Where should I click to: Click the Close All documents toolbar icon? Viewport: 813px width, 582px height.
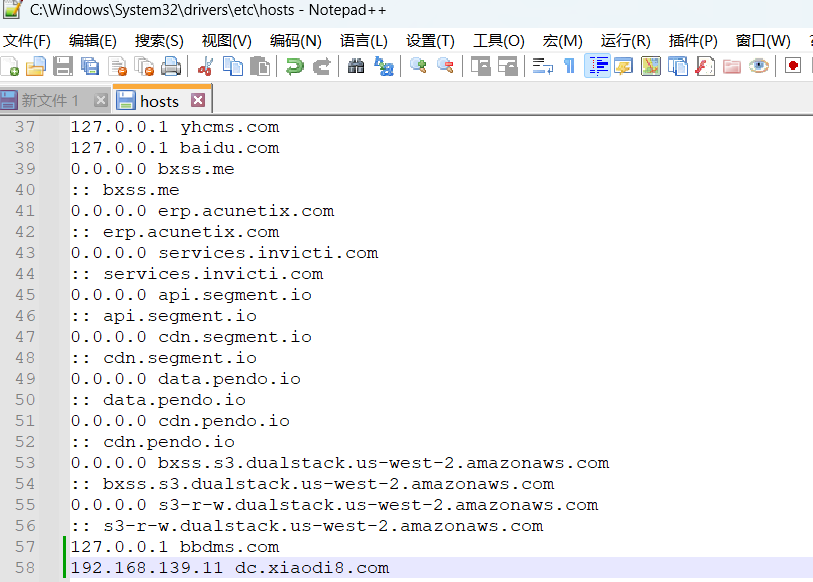(144, 66)
